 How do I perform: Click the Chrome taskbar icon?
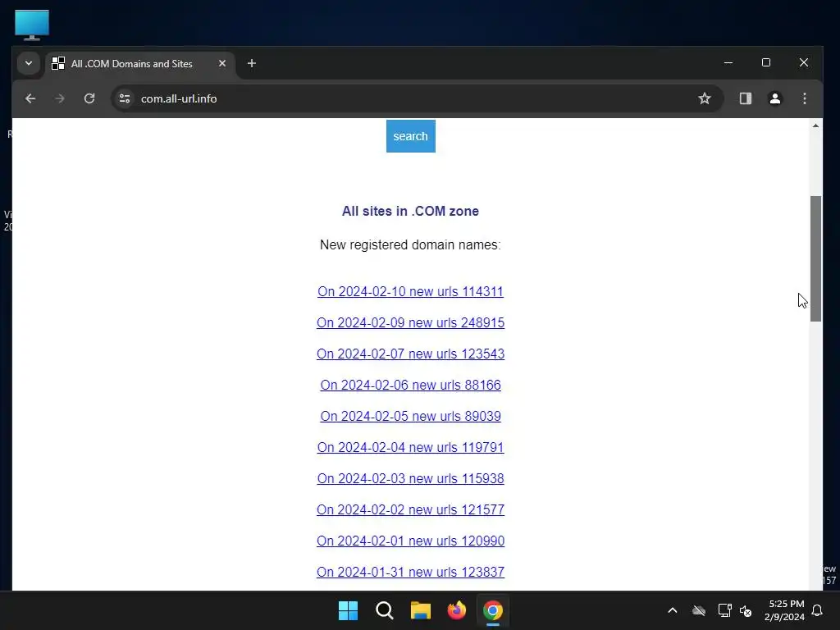[x=493, y=610]
